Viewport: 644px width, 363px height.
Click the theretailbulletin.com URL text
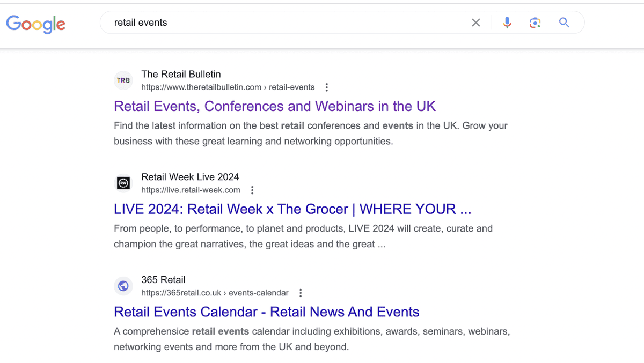pyautogui.click(x=228, y=87)
